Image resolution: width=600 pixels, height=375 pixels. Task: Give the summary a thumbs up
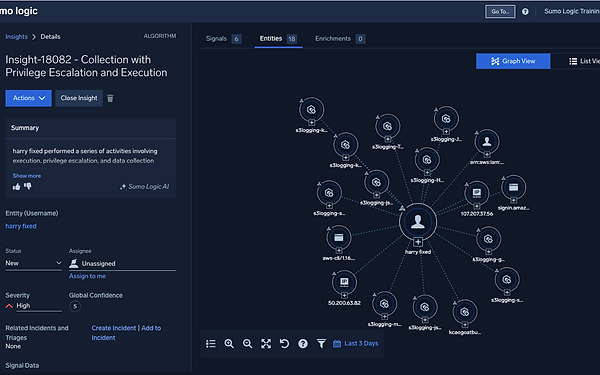click(16, 187)
